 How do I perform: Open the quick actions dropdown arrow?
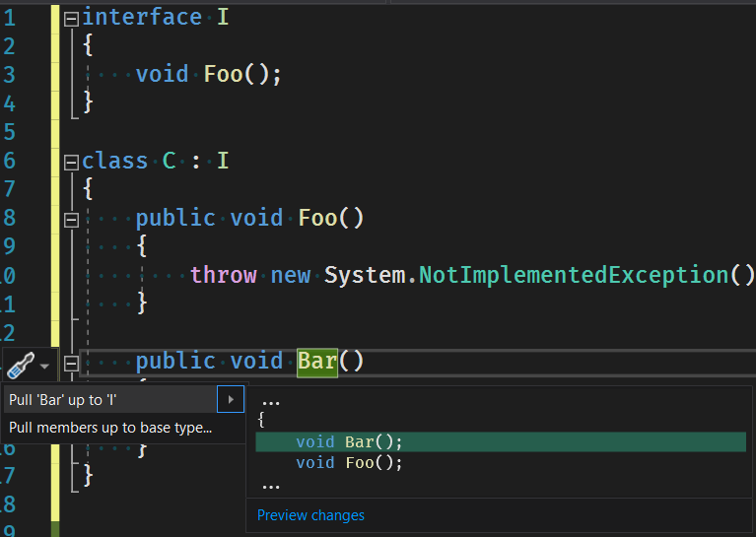click(x=44, y=367)
